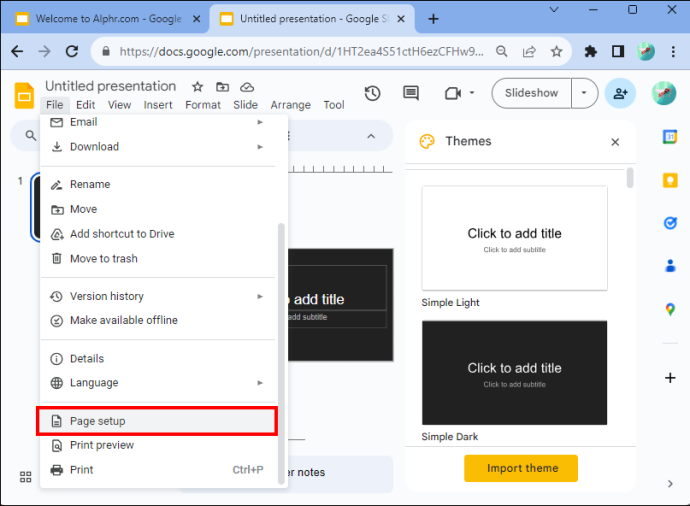
Task: Select Add shortcut to Drive
Action: pos(159,234)
